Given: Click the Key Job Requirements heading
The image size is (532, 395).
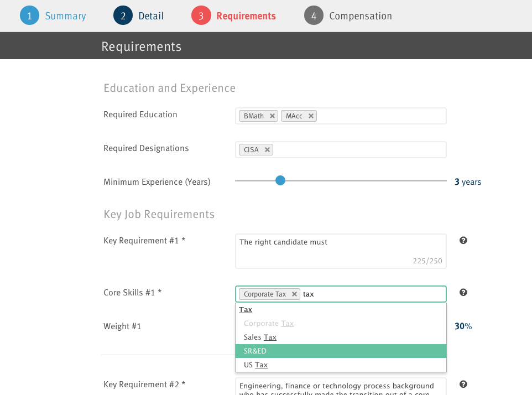Looking at the screenshot, I should (159, 215).
